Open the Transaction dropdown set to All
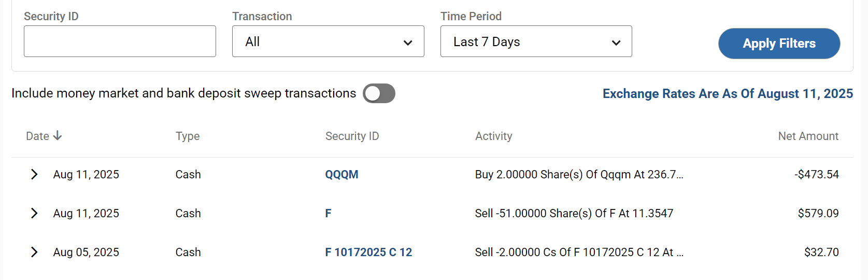 point(328,41)
